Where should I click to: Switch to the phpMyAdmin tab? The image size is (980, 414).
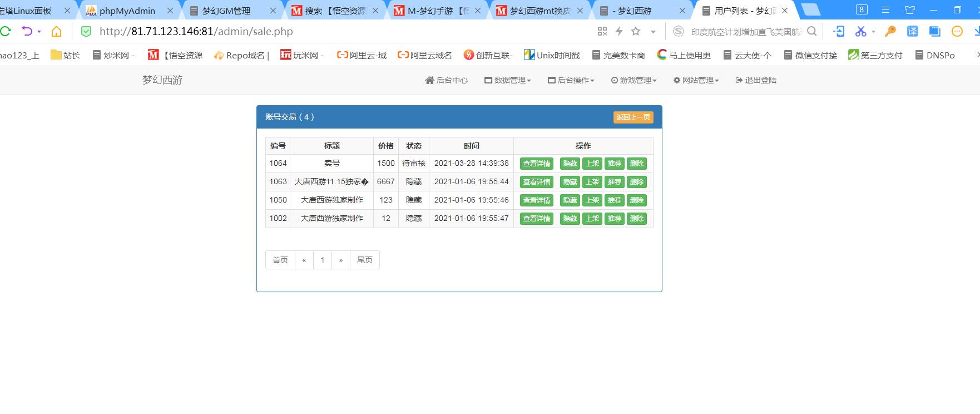(x=127, y=11)
